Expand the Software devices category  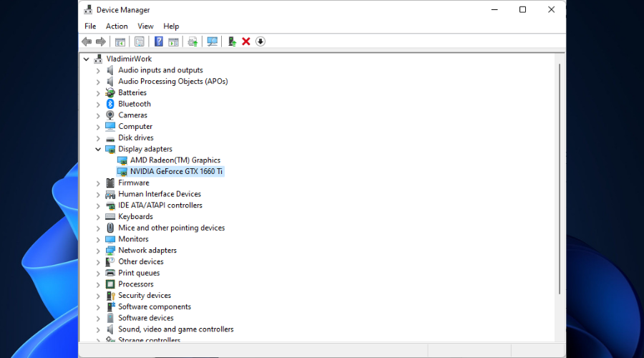point(98,319)
